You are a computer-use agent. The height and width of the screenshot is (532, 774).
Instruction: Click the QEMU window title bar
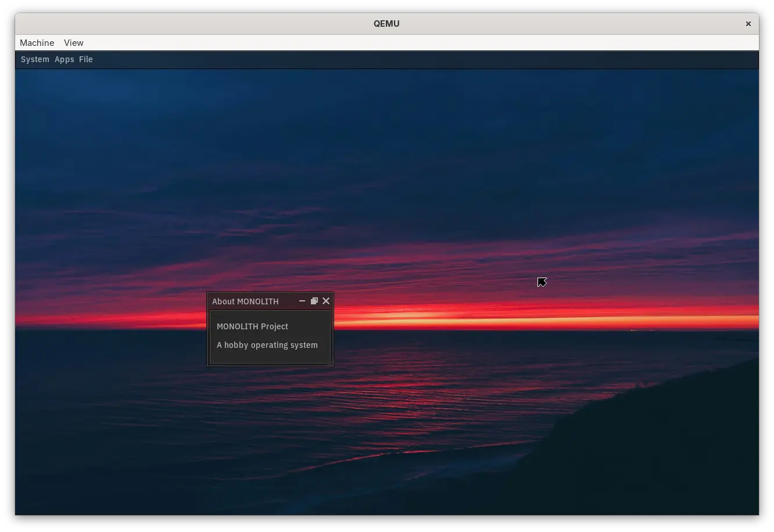386,24
